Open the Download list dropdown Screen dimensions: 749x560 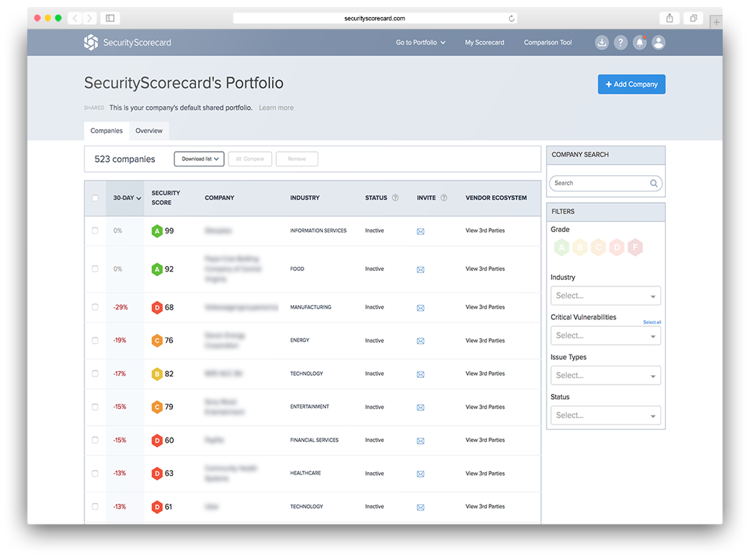point(198,159)
